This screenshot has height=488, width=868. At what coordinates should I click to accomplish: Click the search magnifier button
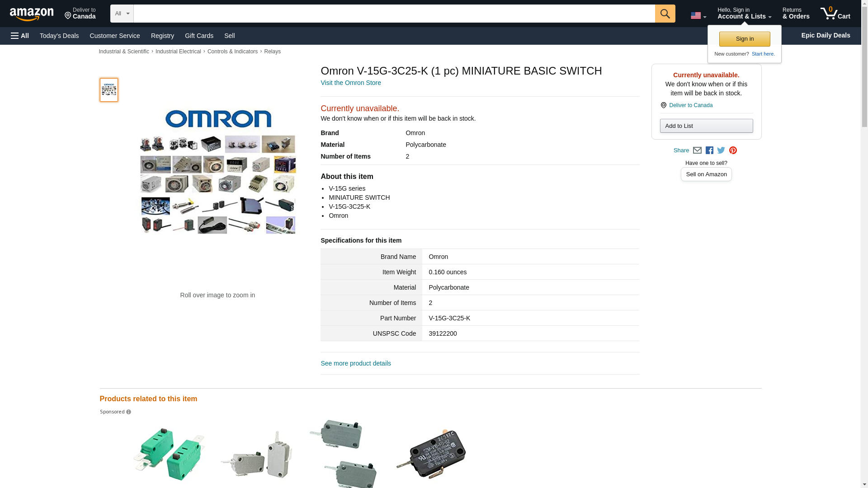point(665,14)
